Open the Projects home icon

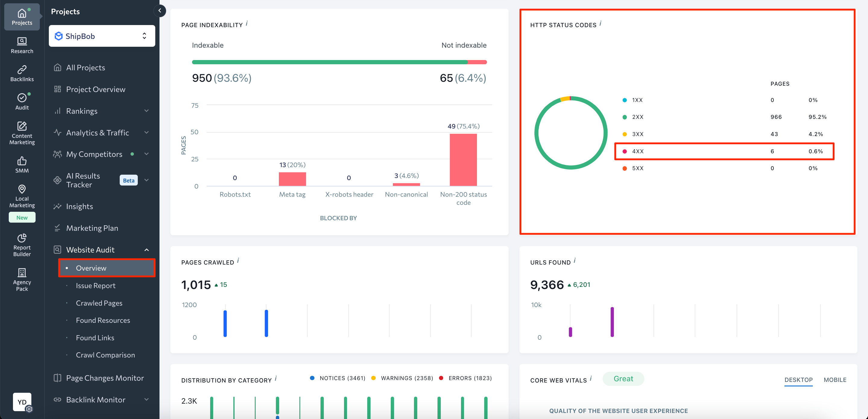[x=22, y=14]
